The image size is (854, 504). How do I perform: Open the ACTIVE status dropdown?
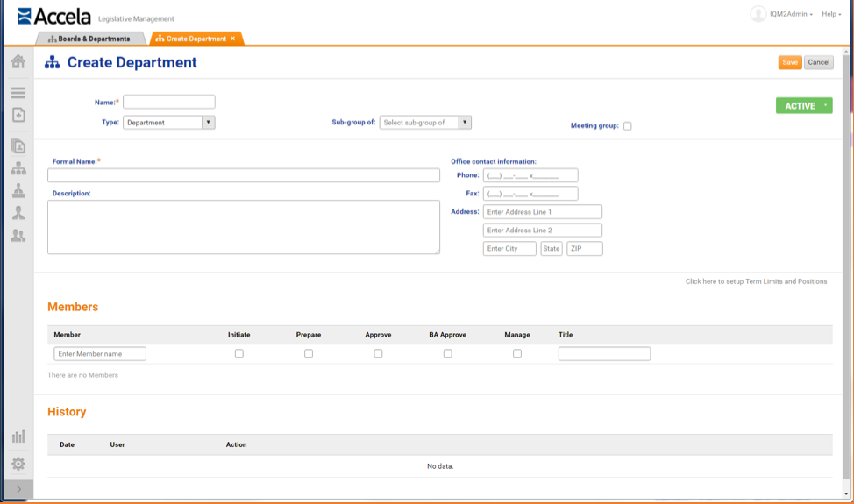coord(804,105)
